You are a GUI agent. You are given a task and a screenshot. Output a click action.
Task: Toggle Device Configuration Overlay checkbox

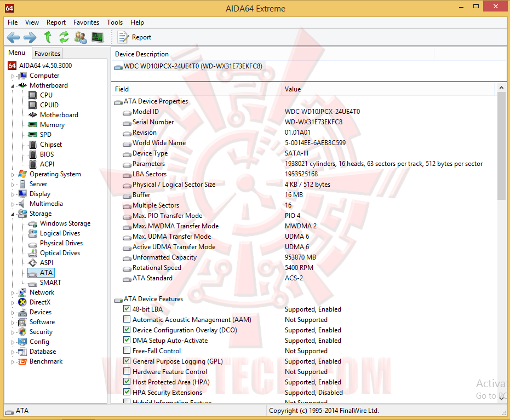[x=127, y=330]
